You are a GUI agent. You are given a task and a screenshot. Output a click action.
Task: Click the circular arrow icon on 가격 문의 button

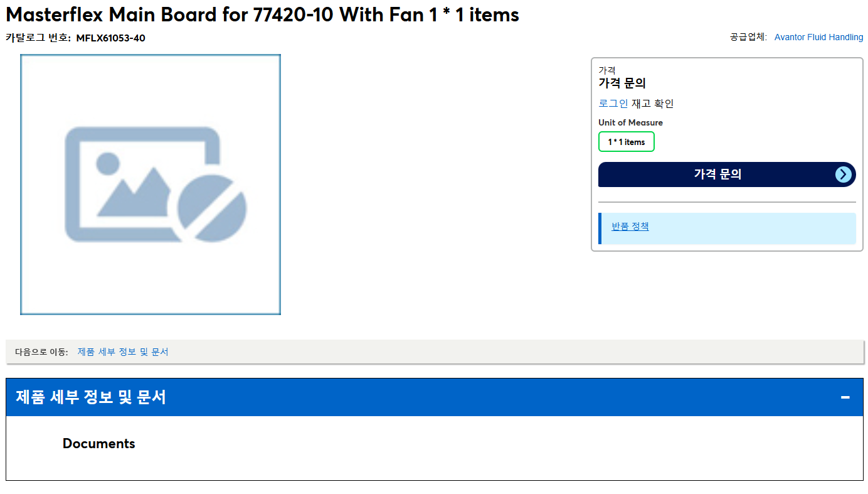(x=844, y=175)
